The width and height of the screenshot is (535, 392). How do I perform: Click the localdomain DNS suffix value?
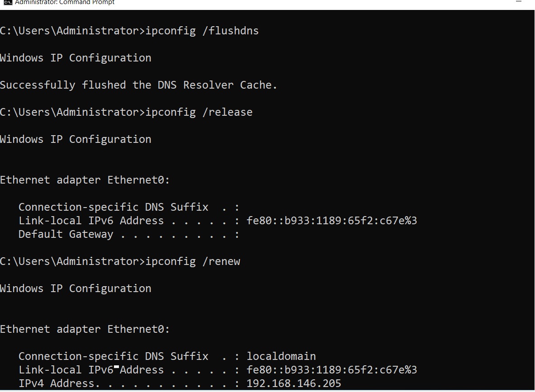[x=281, y=356]
